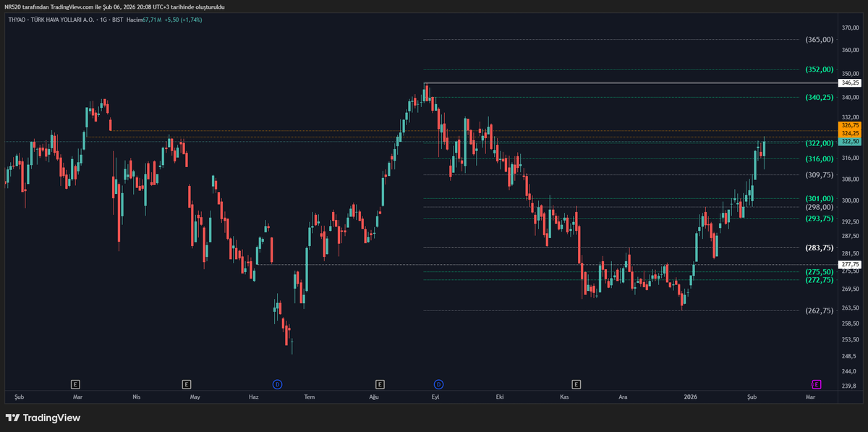Click the 263,50 price scale value
This screenshot has height=432, width=868.
(x=850, y=308)
